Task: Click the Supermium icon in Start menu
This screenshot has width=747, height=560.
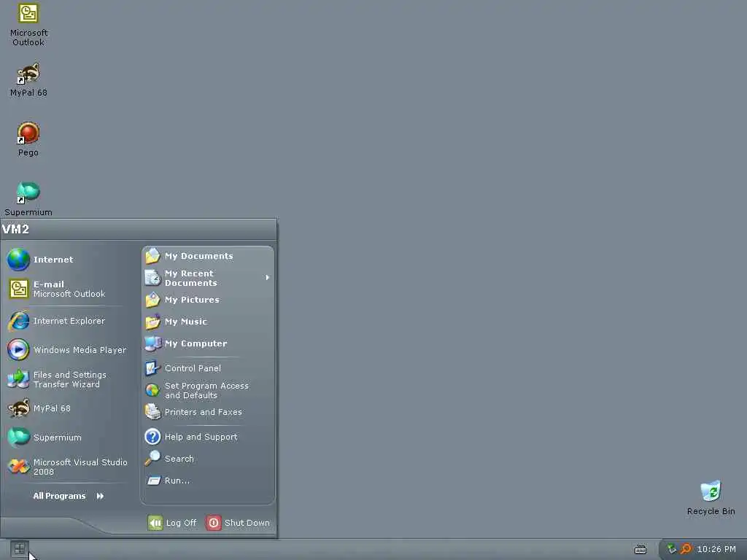Action: (x=18, y=437)
